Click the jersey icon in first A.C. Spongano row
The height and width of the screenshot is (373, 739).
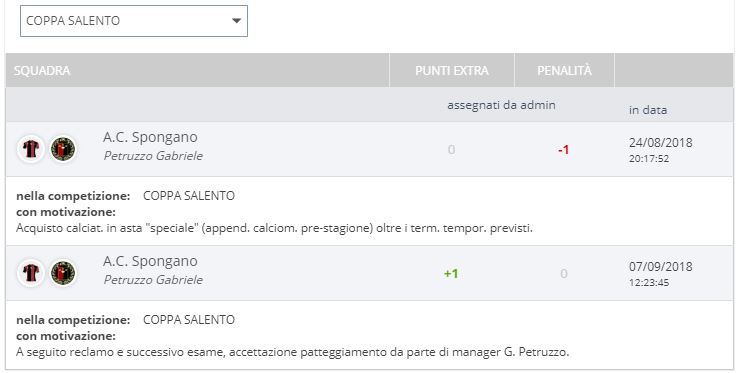pos(31,149)
